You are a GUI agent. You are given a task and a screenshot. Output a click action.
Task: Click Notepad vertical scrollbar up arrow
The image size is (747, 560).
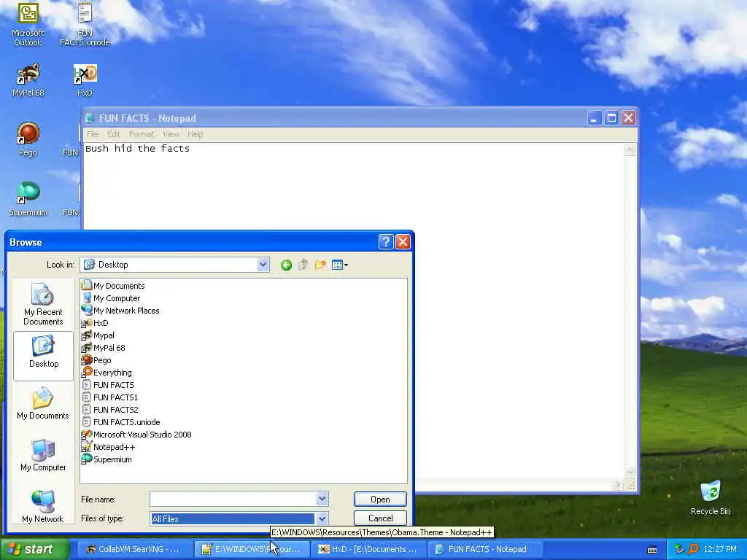click(630, 150)
